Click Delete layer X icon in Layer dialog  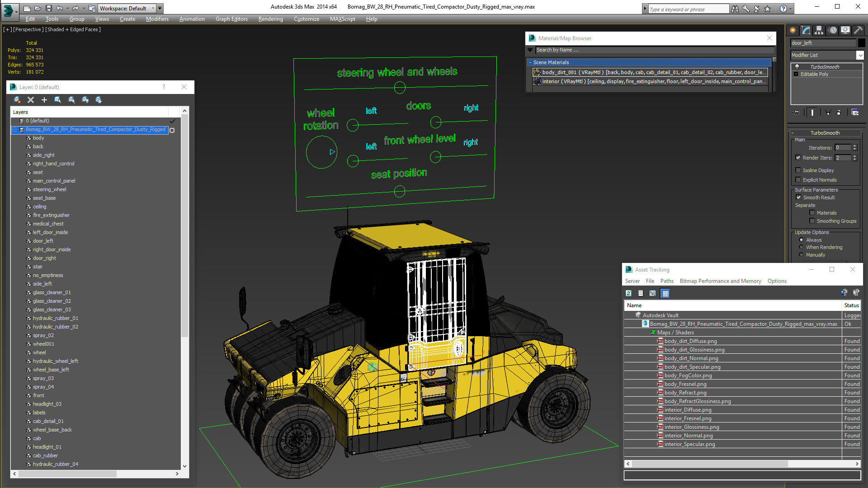(x=31, y=100)
